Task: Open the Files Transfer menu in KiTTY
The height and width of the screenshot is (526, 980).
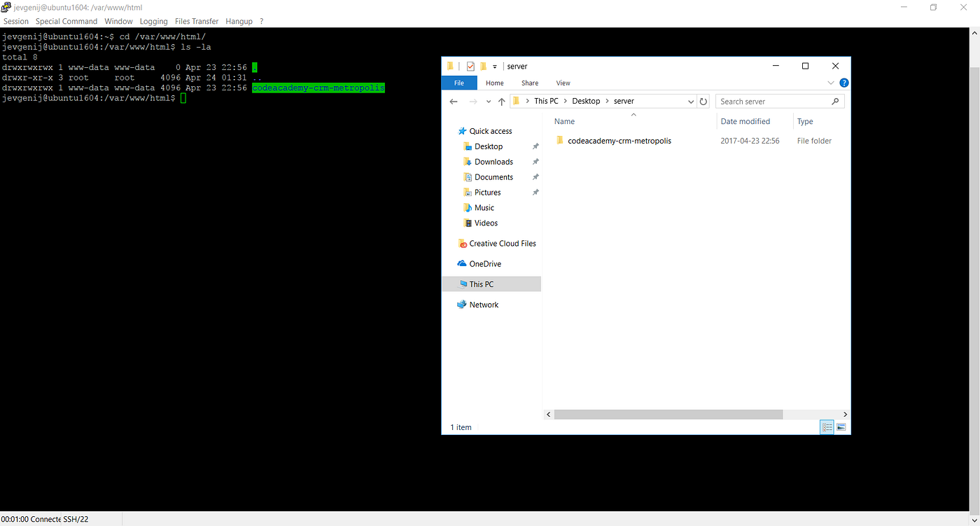Action: 196,21
